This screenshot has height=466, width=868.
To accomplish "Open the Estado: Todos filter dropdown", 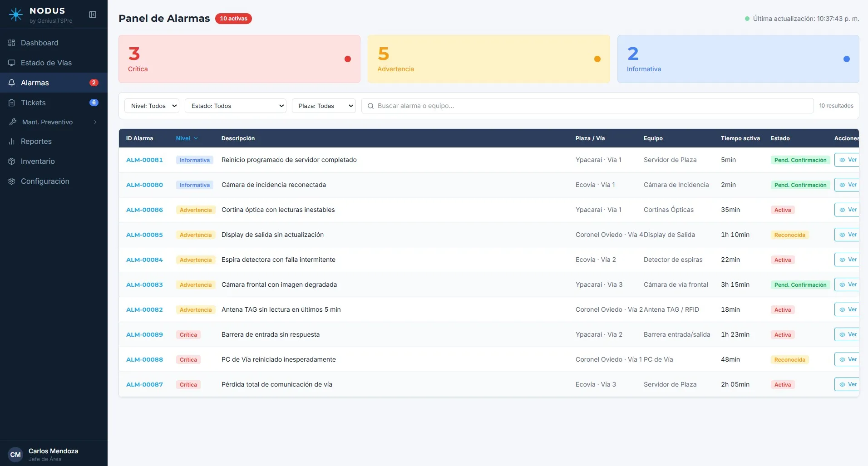I will coord(236,106).
